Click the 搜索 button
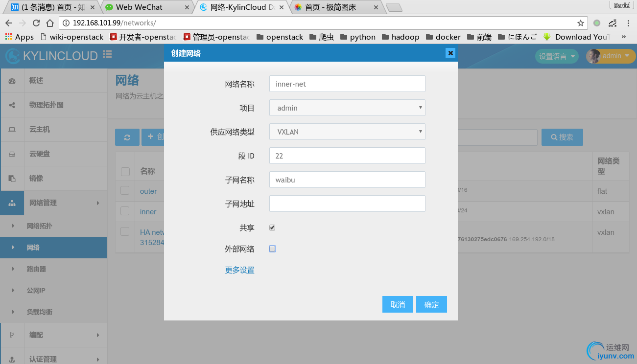Screen dimensions: 637x364 (x=562, y=137)
